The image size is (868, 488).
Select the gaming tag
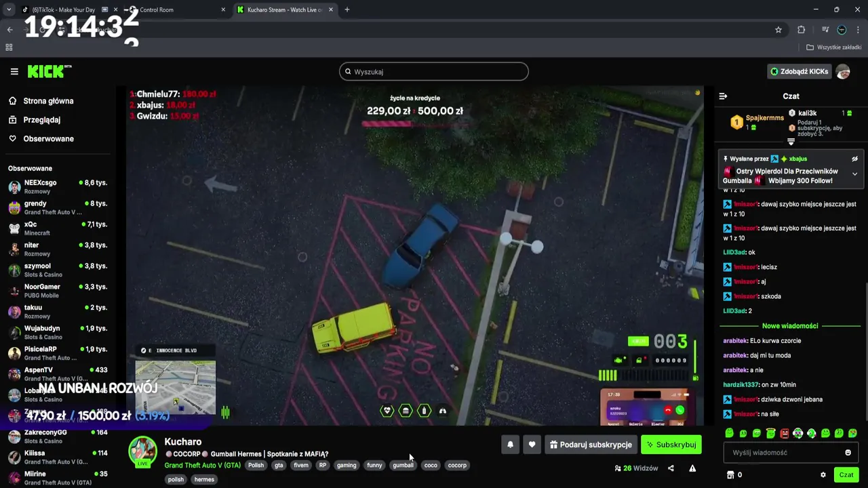tap(347, 466)
